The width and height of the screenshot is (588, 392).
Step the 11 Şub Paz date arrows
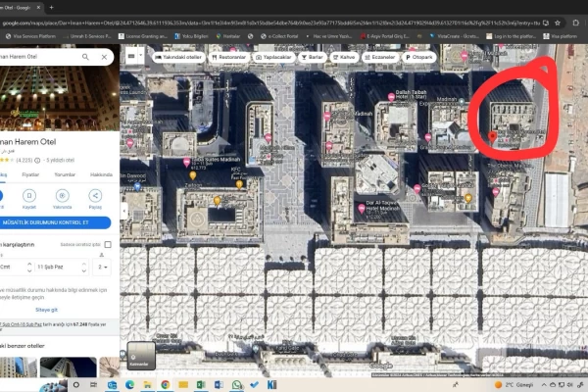coord(84,268)
